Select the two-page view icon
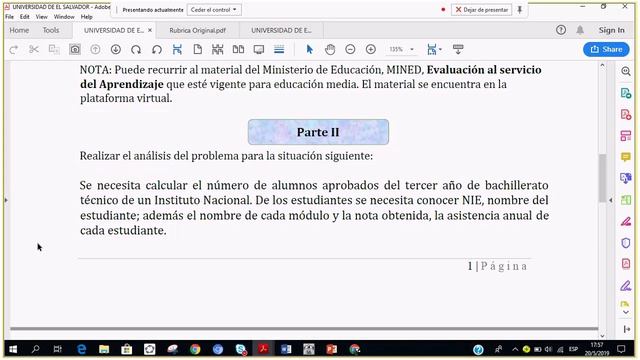 click(238, 50)
